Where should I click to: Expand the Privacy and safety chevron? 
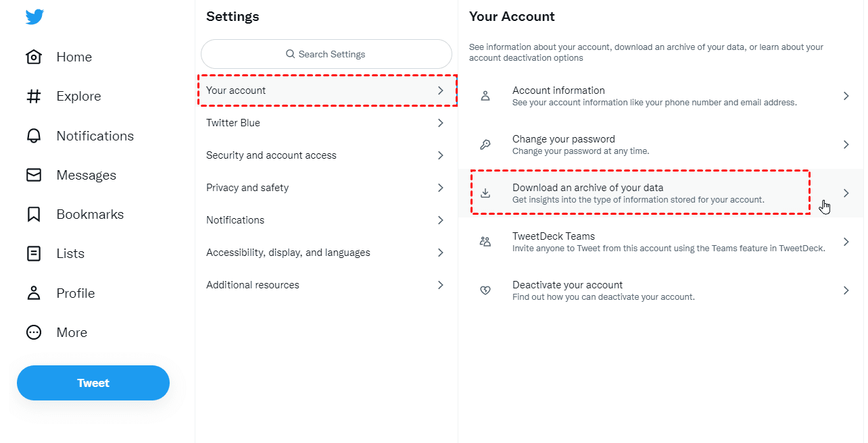point(440,188)
